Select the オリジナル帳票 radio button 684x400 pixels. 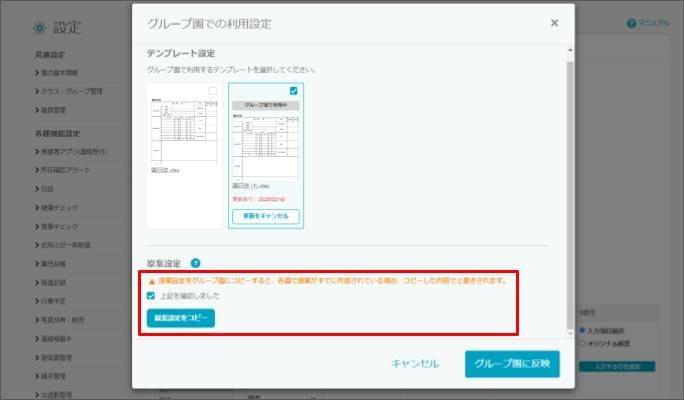point(582,342)
